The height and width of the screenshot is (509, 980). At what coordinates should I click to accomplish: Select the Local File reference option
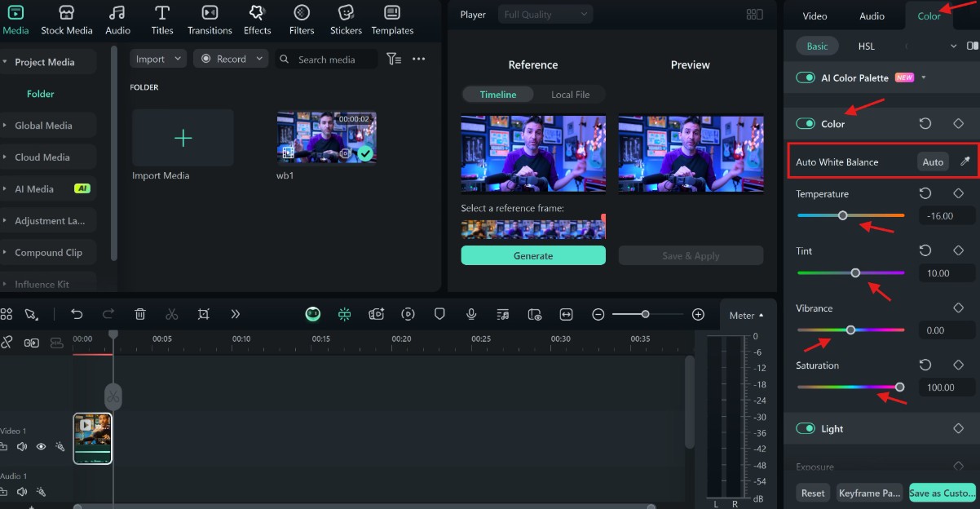570,94
